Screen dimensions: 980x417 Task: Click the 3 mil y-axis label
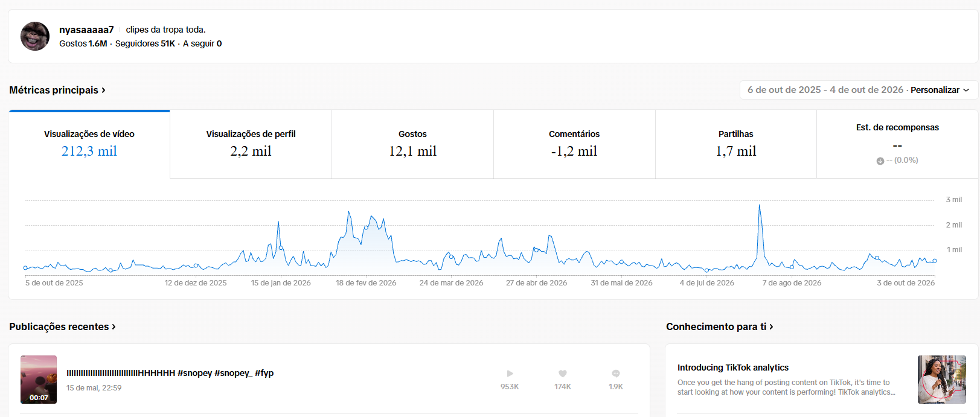[954, 200]
